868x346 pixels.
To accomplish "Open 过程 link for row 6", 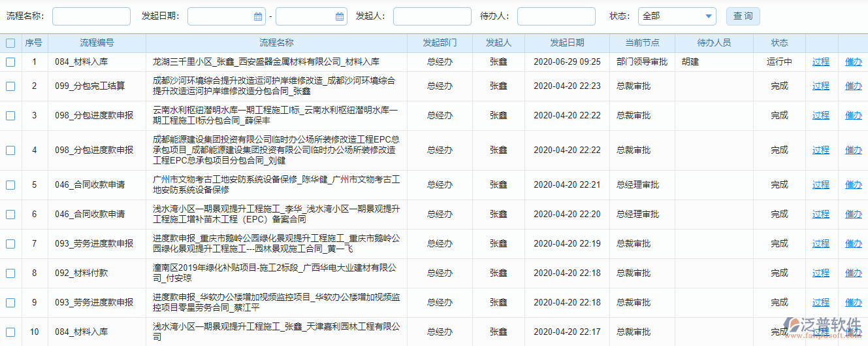I will click(x=821, y=215).
